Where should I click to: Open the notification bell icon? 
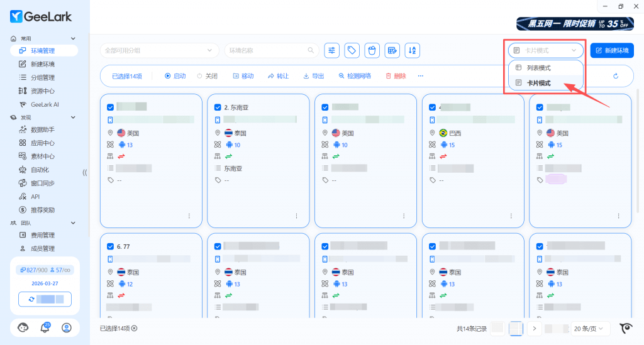45,327
